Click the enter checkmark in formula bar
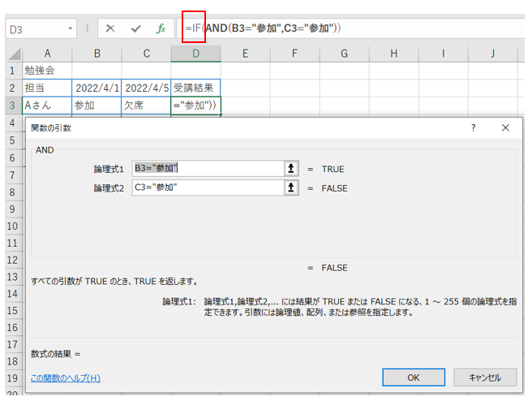532x401 pixels. (x=135, y=28)
